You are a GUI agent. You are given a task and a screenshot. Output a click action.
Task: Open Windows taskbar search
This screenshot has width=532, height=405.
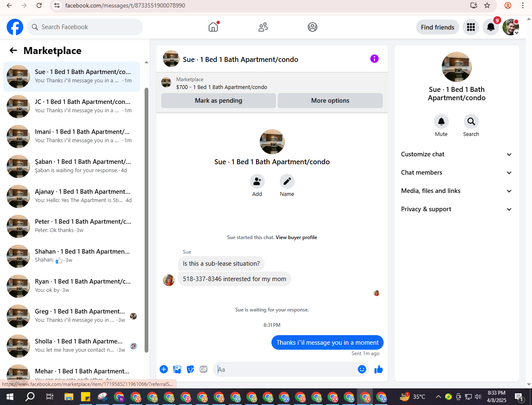30,397
